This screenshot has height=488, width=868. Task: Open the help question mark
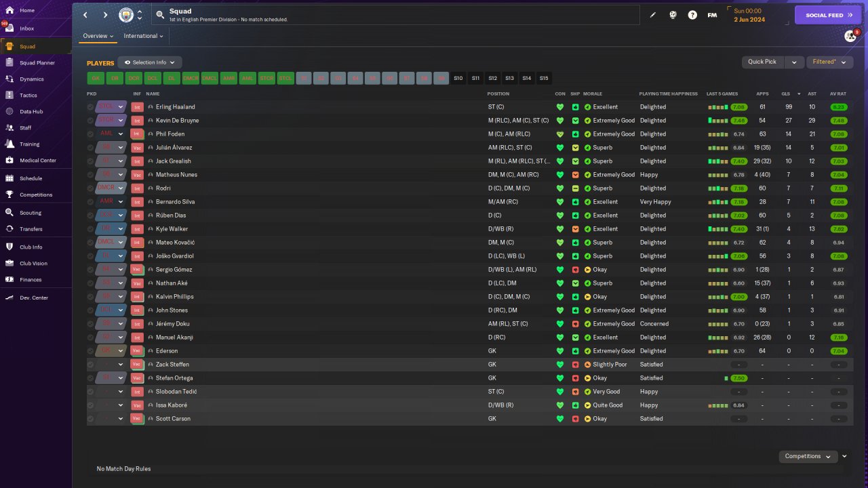click(x=692, y=14)
